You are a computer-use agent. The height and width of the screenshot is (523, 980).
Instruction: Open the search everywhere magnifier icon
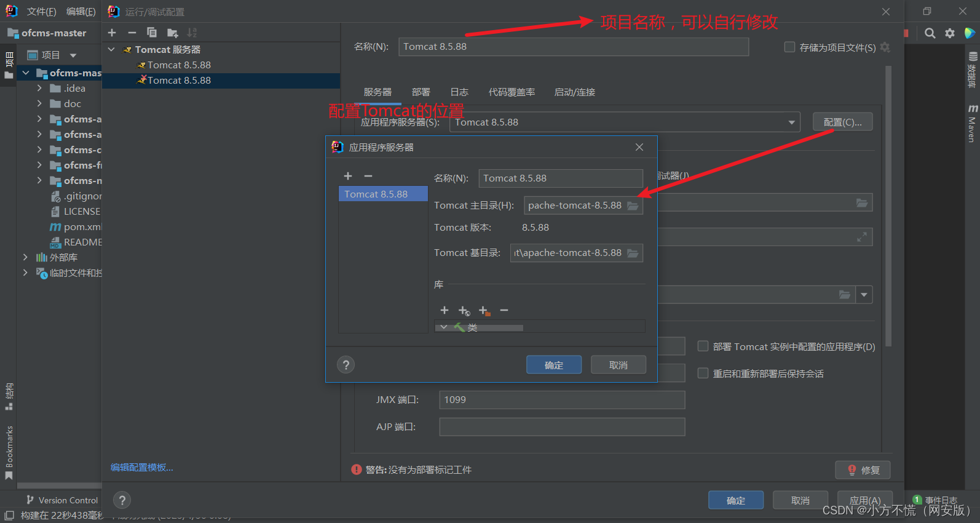930,33
